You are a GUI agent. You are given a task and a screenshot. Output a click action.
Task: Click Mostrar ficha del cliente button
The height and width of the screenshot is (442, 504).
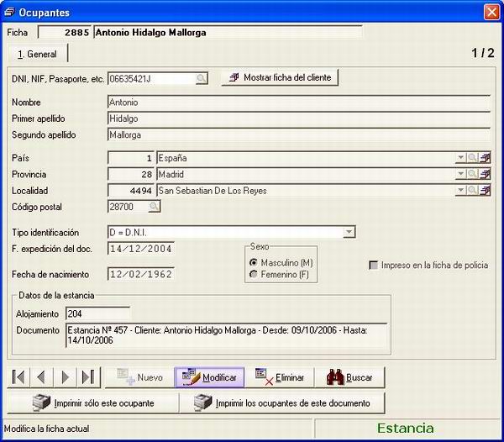click(280, 77)
